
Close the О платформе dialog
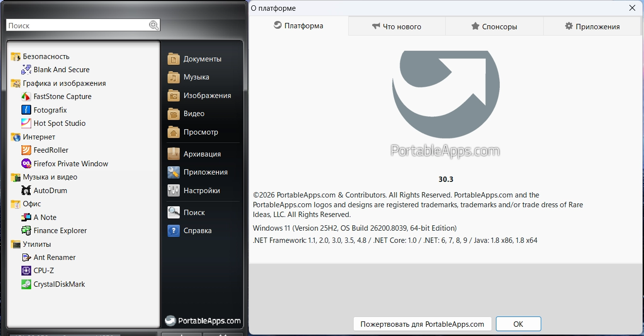[x=632, y=8]
